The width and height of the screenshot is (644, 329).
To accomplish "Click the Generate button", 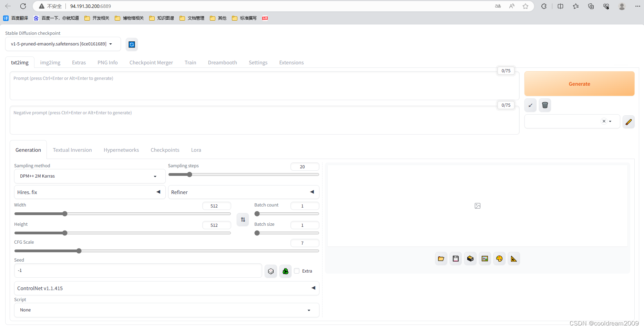I will pyautogui.click(x=579, y=84).
